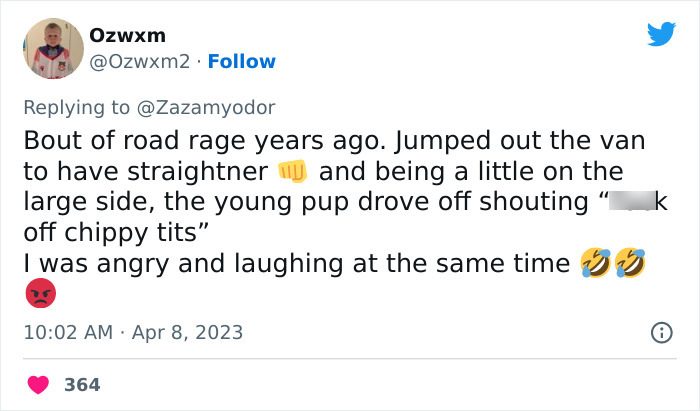
Task: Click the second laughing emoji
Action: point(630,263)
